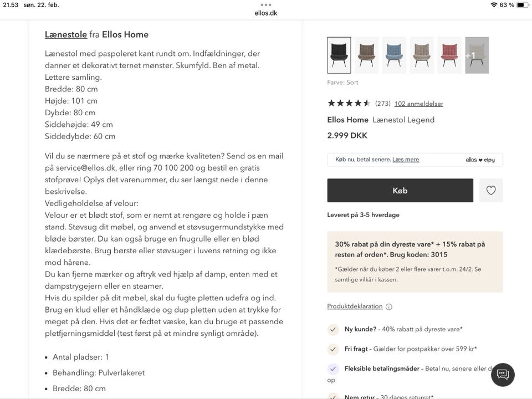The width and height of the screenshot is (532, 399).
Task: Show the +1 additional color variant
Action: [x=477, y=55]
